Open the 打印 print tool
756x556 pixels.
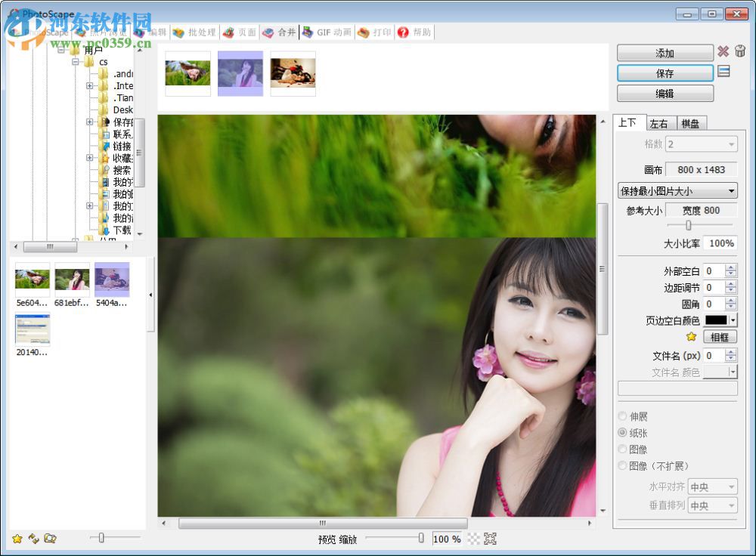coord(374,32)
